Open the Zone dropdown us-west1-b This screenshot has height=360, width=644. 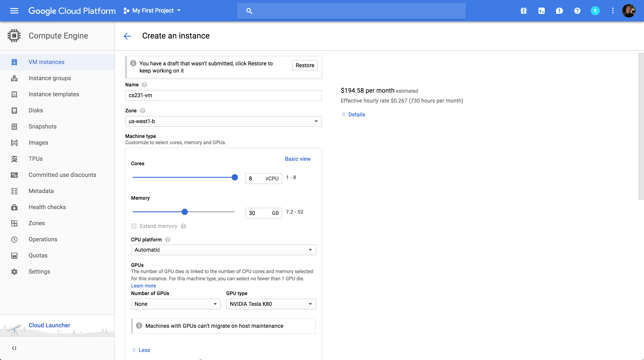tap(223, 121)
